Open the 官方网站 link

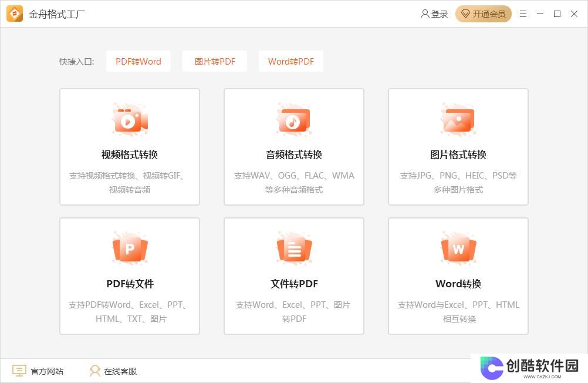click(x=47, y=371)
